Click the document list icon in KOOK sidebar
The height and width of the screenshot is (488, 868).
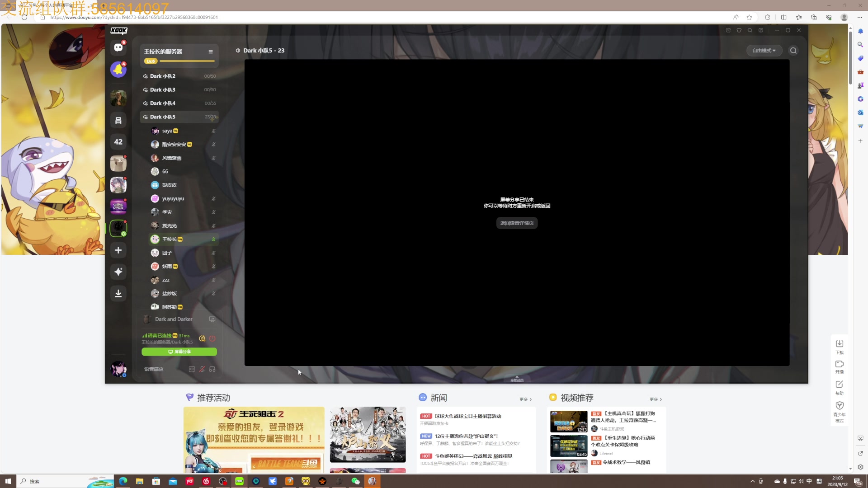pyautogui.click(x=118, y=120)
